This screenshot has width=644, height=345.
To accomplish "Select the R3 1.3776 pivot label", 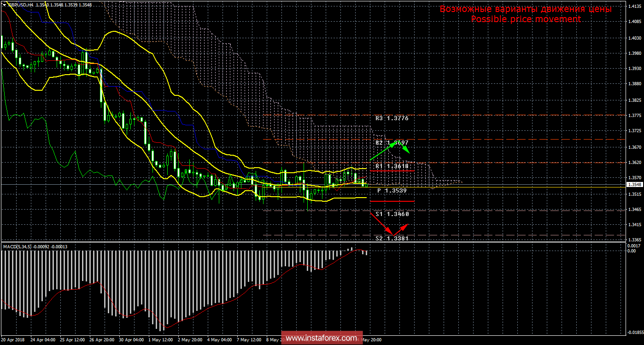I will 392,118.
